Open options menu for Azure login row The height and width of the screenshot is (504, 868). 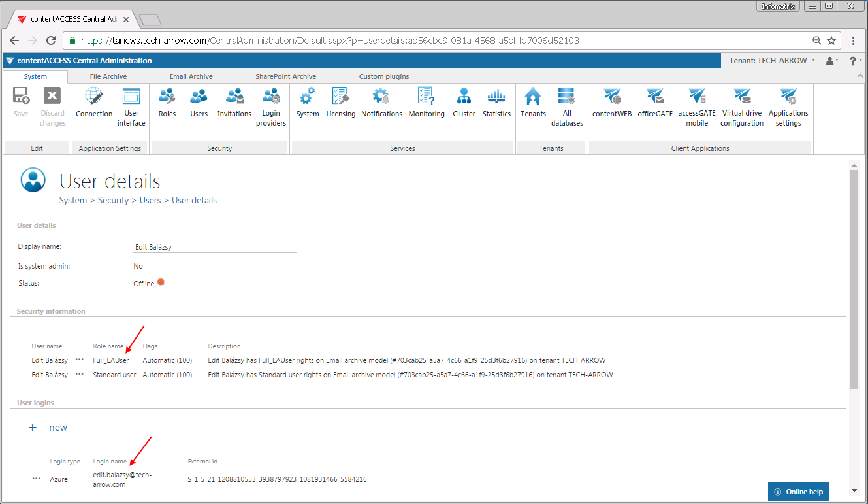pyautogui.click(x=37, y=479)
